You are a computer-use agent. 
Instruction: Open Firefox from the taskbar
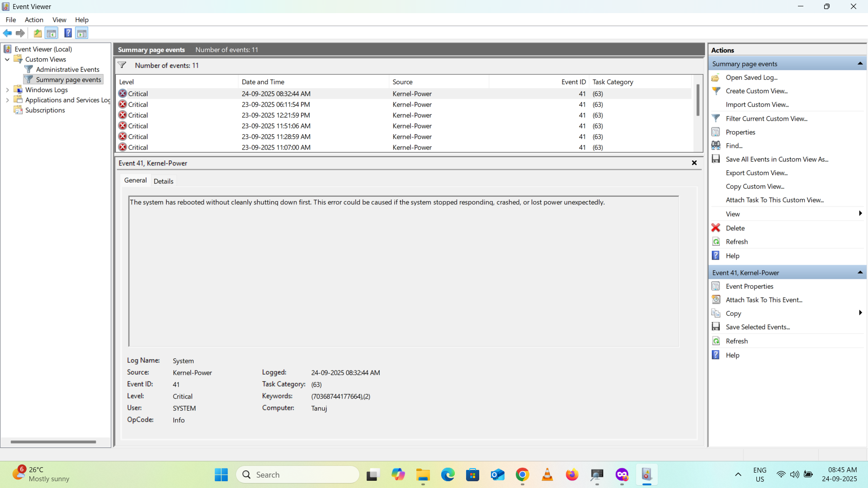point(572,475)
